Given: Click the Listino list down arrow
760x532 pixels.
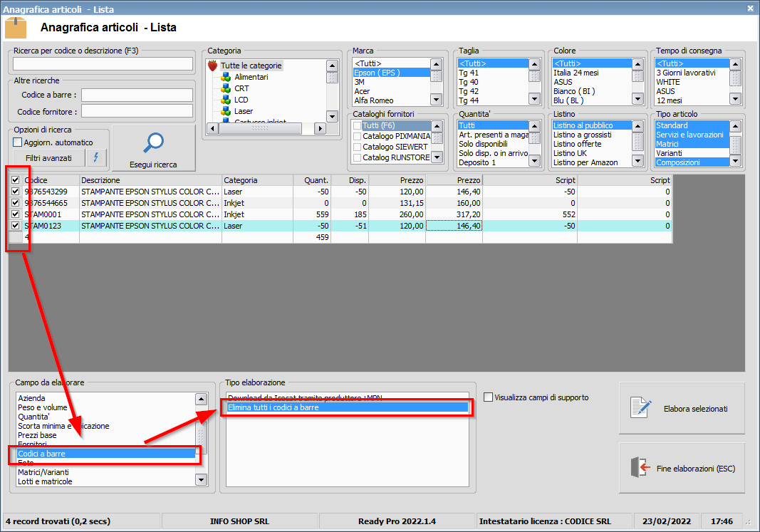Looking at the screenshot, I should pyautogui.click(x=637, y=160).
